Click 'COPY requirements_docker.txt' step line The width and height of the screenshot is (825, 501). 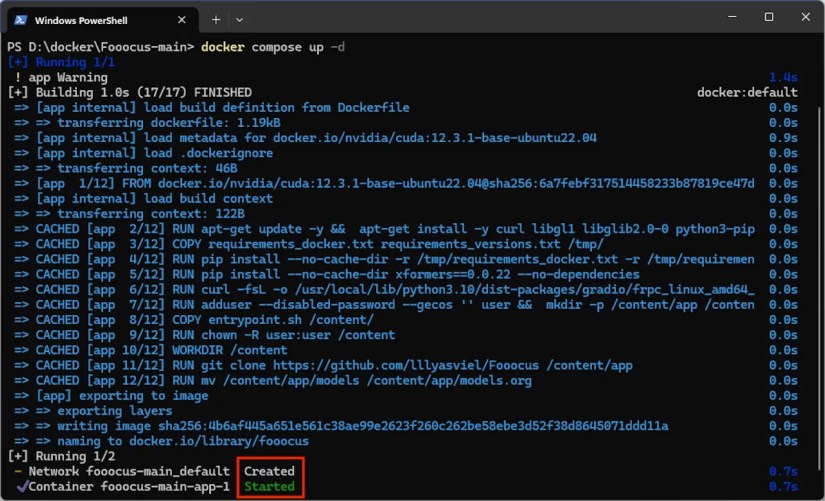click(309, 244)
